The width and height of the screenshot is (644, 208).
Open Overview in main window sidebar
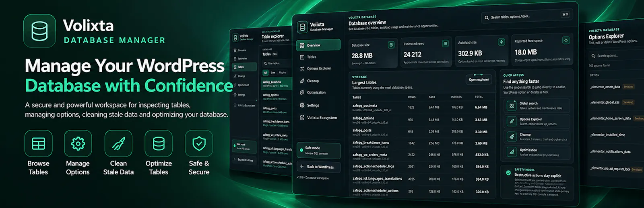[318, 45]
